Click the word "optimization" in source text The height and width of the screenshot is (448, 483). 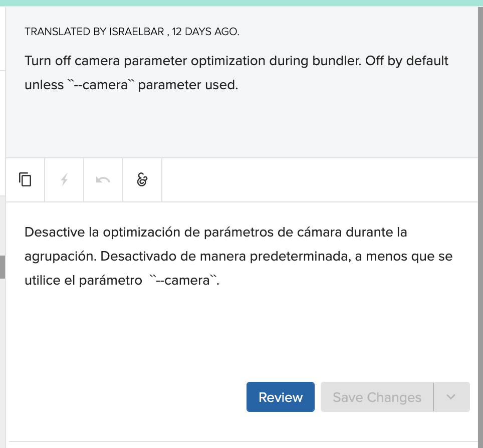pyautogui.click(x=223, y=61)
